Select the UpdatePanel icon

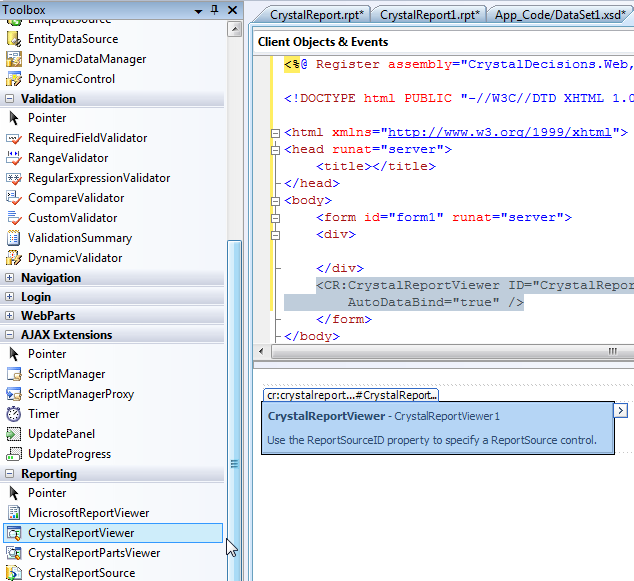click(x=13, y=434)
